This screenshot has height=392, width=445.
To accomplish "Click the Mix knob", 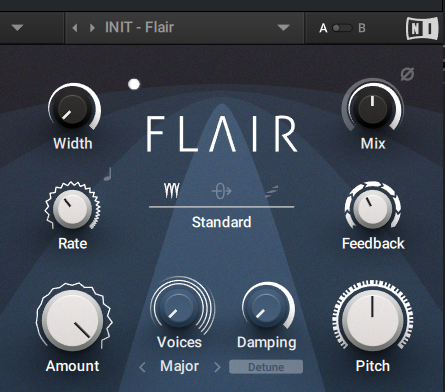I will [373, 108].
